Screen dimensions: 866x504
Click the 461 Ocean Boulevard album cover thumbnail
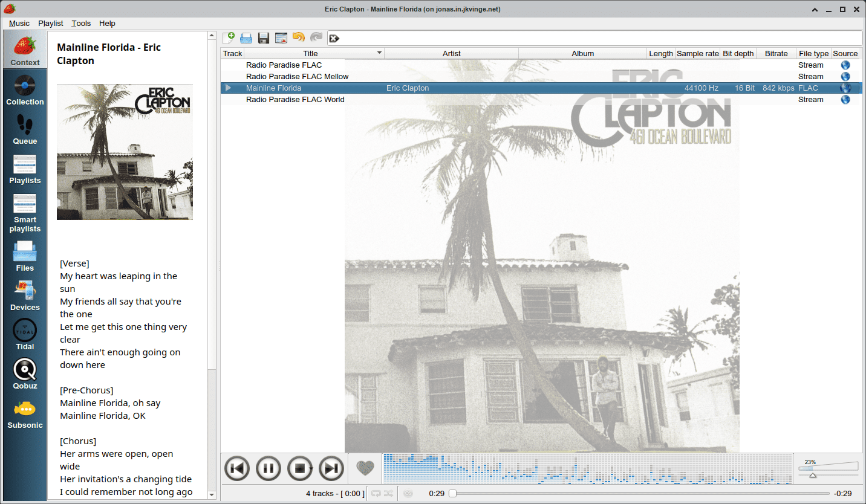[x=125, y=152]
